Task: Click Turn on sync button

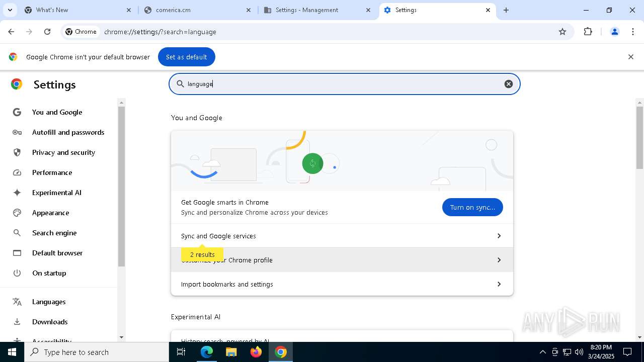Action: (472, 207)
